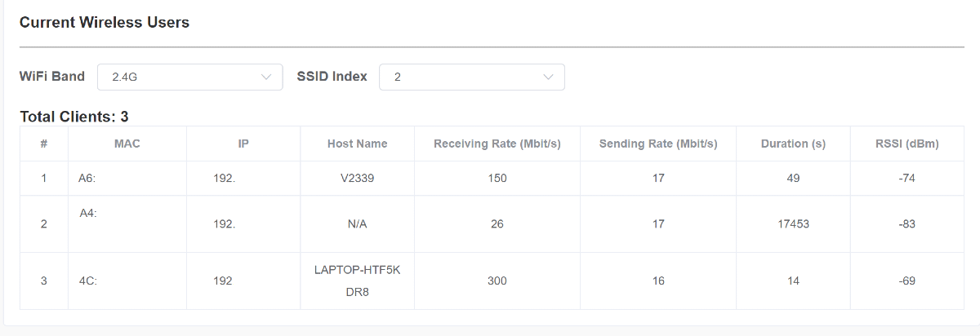
Task: Expand the WiFi Band chevron arrow
Action: point(266,77)
